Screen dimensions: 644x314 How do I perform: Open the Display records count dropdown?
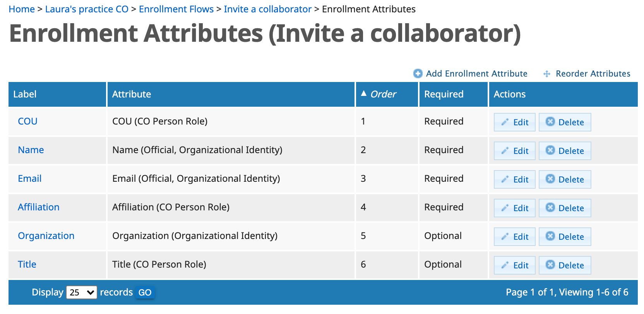click(x=81, y=292)
